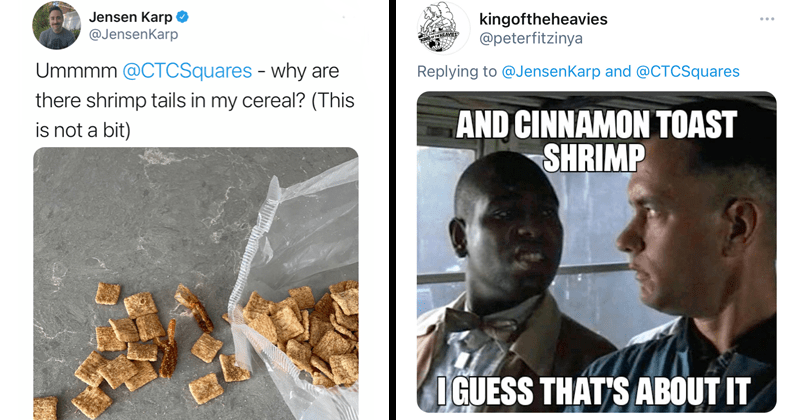This screenshot has height=420, width=800.
Task: Open the three-dot more menu on the reply tweet
Action: [x=767, y=19]
